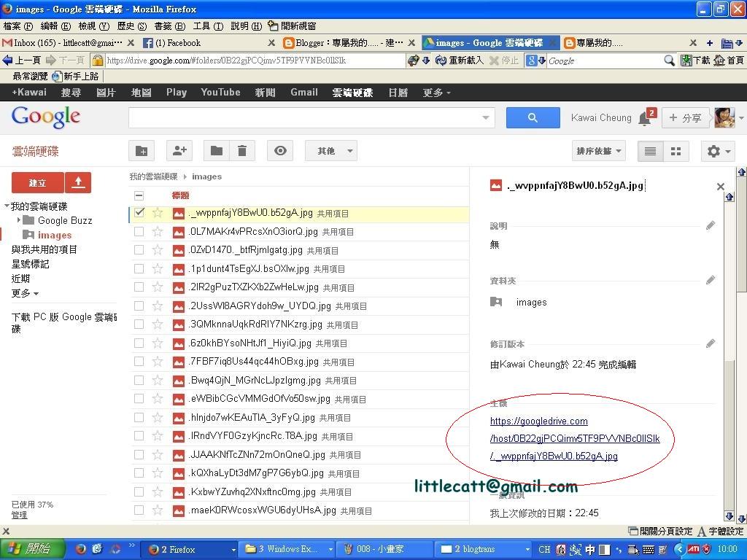
Task: Click the share people icon button
Action: point(179,151)
